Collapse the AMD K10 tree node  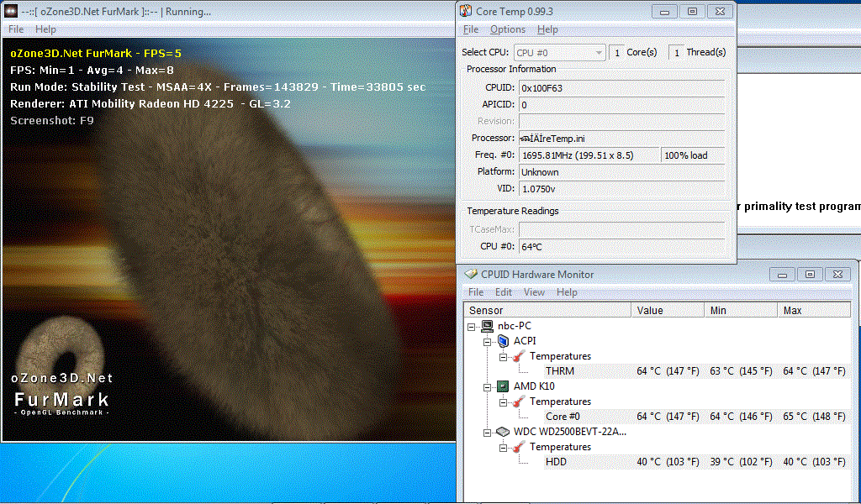click(x=487, y=387)
